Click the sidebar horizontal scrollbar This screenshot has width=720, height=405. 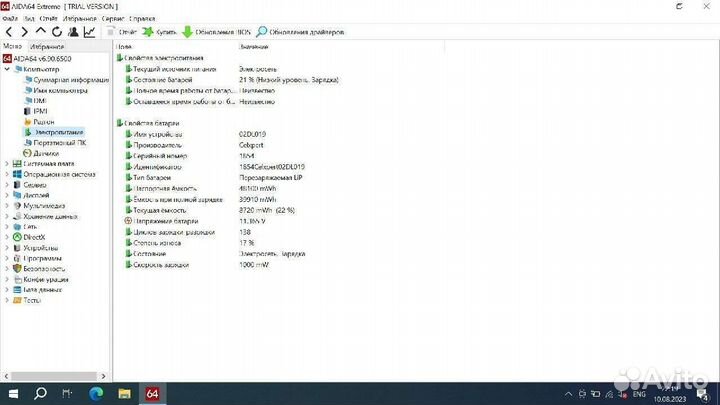coord(54,376)
